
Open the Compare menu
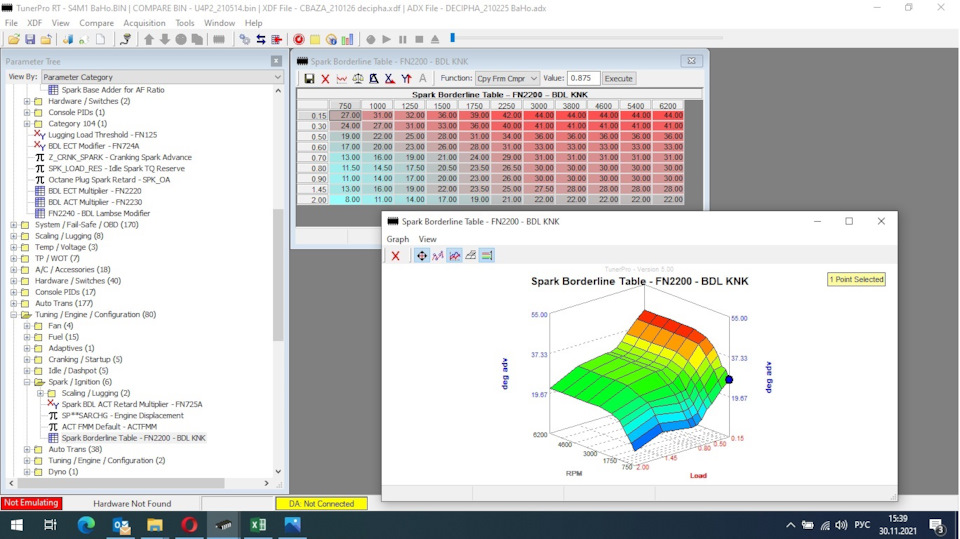pyautogui.click(x=96, y=23)
